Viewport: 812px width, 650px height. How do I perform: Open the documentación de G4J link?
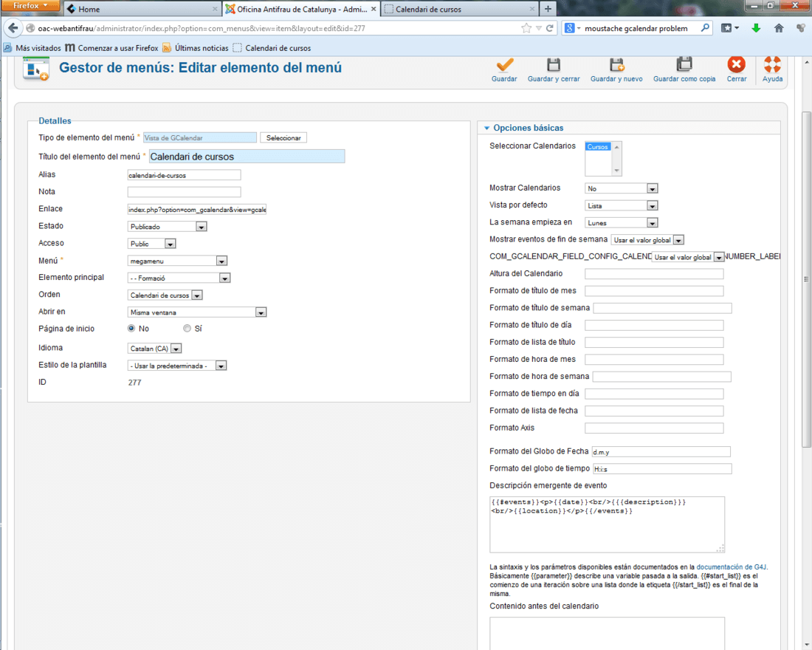(x=732, y=567)
